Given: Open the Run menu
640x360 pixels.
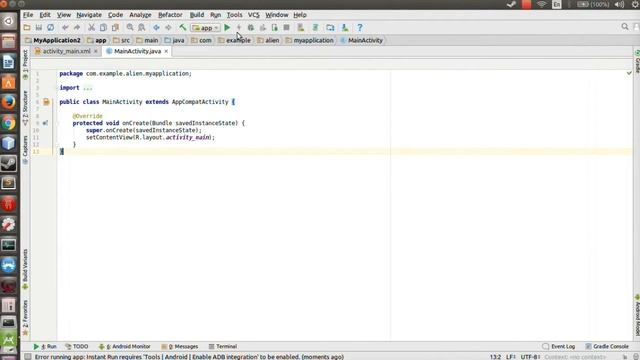Looking at the screenshot, I should (x=216, y=15).
